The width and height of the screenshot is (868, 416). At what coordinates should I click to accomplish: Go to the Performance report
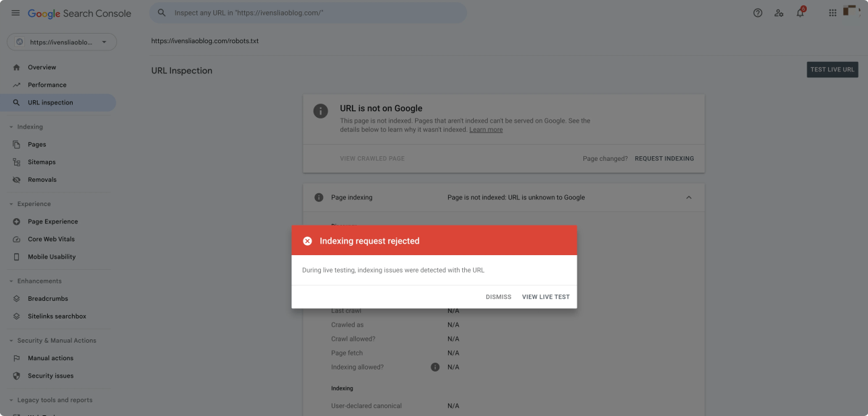pyautogui.click(x=47, y=85)
